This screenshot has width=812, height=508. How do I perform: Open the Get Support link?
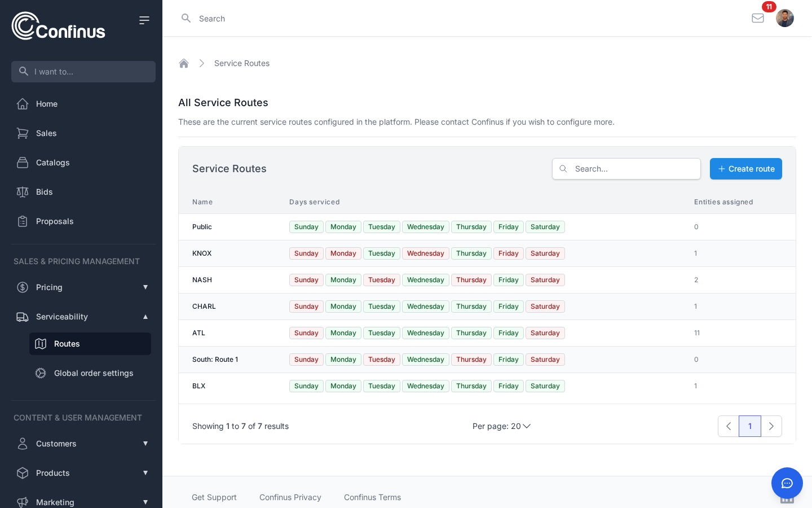214,497
